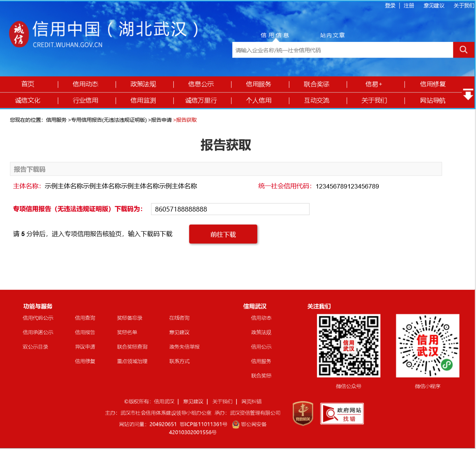Screen dimensions: 476x449
Task: Click the 党政机关 badge icon
Action: pos(303,413)
